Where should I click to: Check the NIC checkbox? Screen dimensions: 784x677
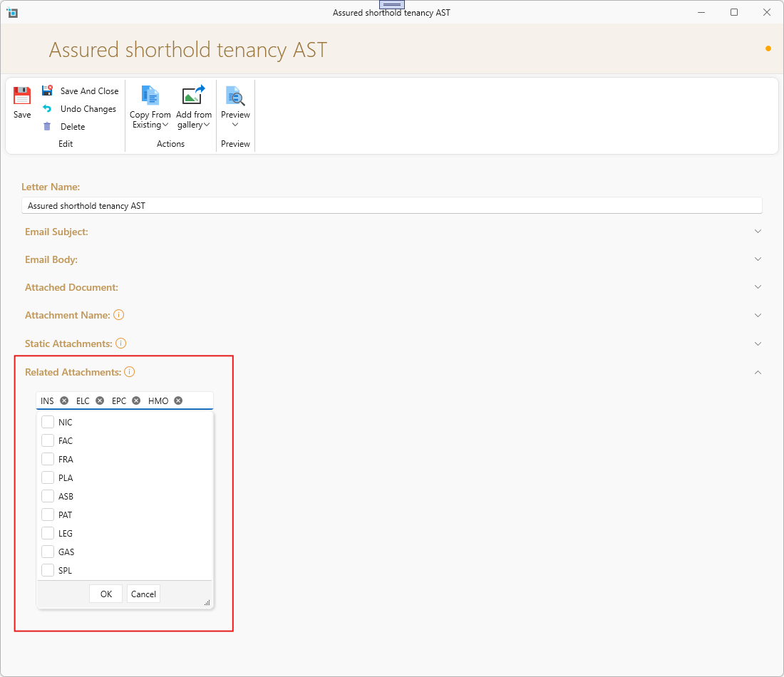(48, 423)
